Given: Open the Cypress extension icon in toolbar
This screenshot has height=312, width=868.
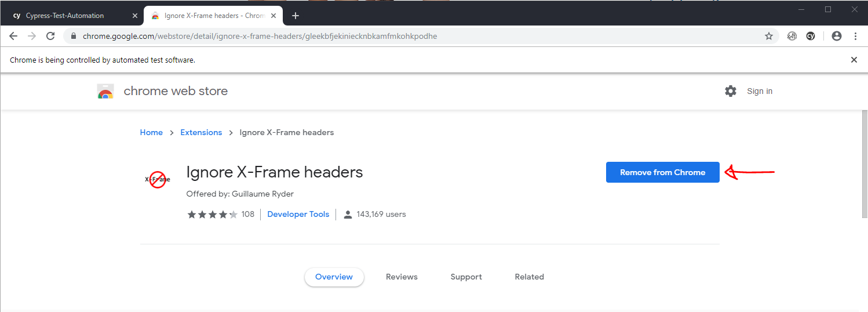Looking at the screenshot, I should tap(811, 36).
